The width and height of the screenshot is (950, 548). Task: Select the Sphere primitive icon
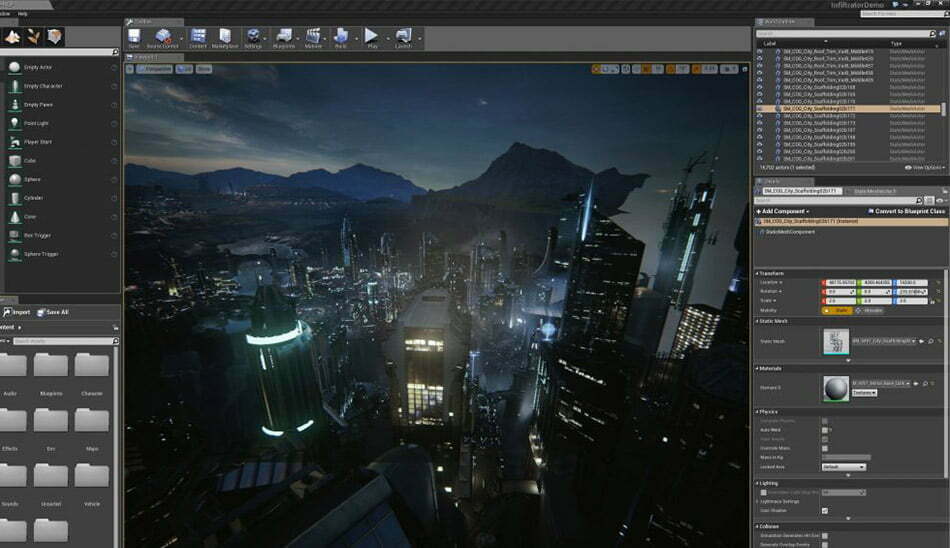[15, 179]
